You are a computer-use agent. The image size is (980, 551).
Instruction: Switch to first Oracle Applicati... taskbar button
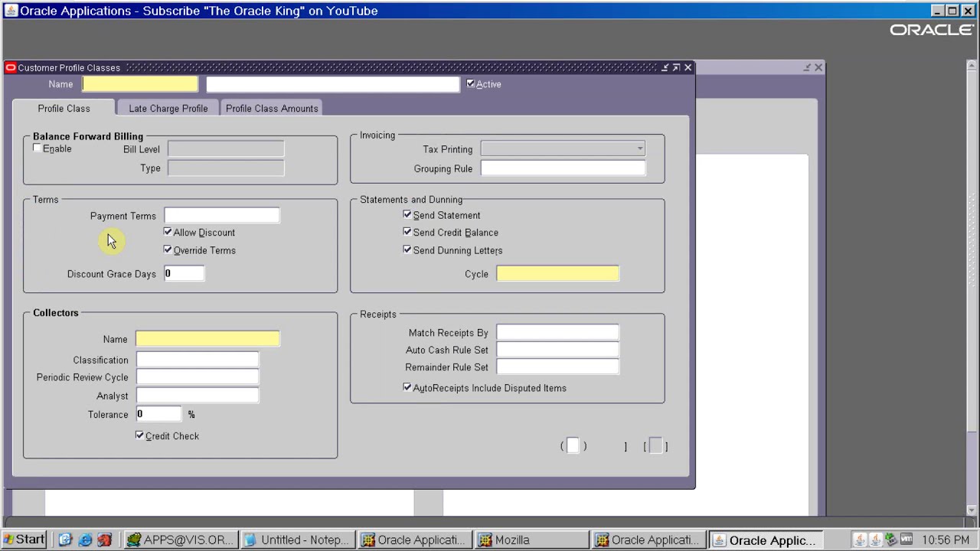(x=415, y=540)
